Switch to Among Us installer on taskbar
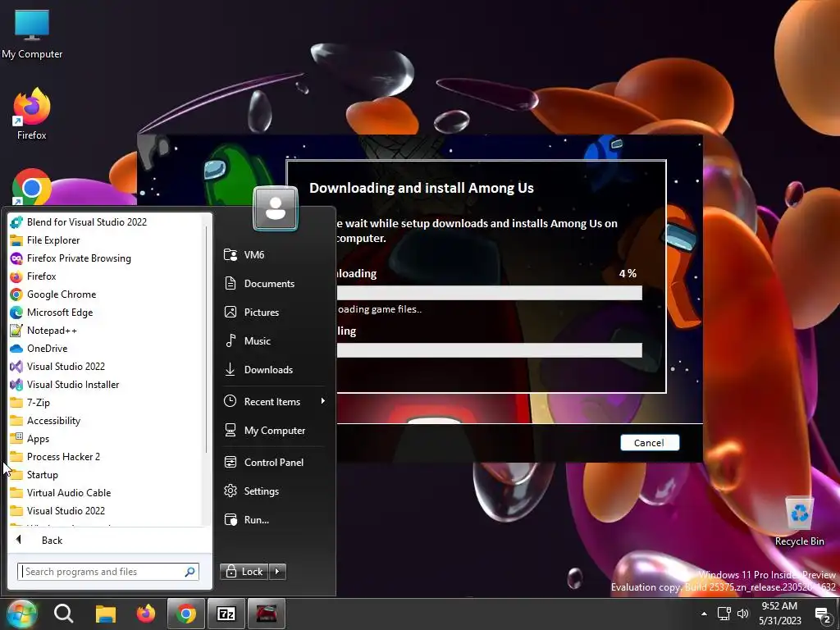 pos(267,614)
